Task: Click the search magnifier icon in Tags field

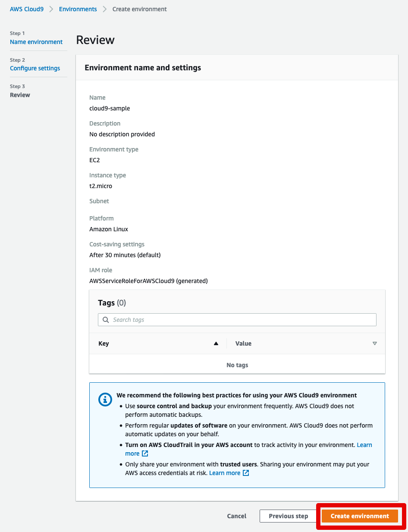Action: (x=106, y=320)
